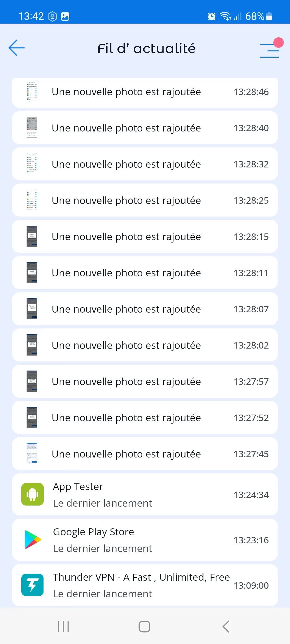Open photo thumbnail from 13:27:45

[x=32, y=454]
